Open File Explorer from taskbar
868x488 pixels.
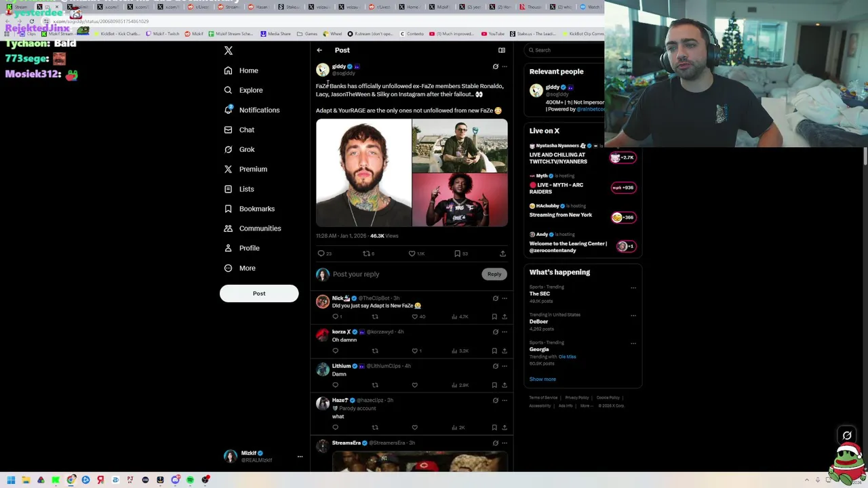[x=26, y=480]
